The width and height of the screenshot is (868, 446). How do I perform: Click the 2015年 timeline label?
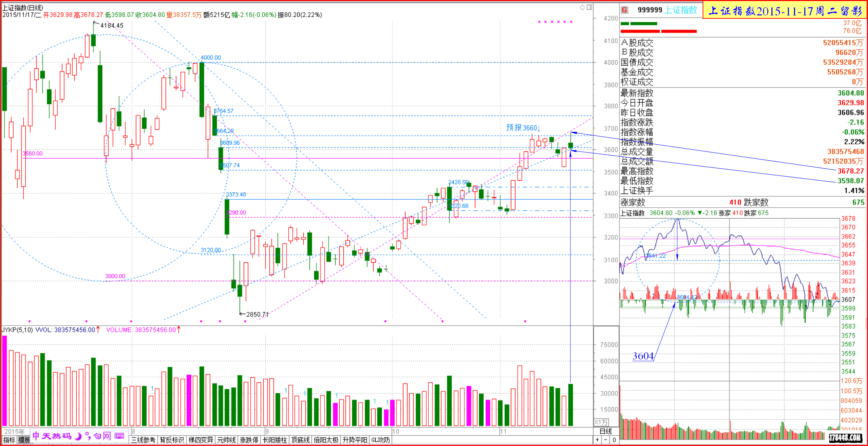(x=14, y=431)
